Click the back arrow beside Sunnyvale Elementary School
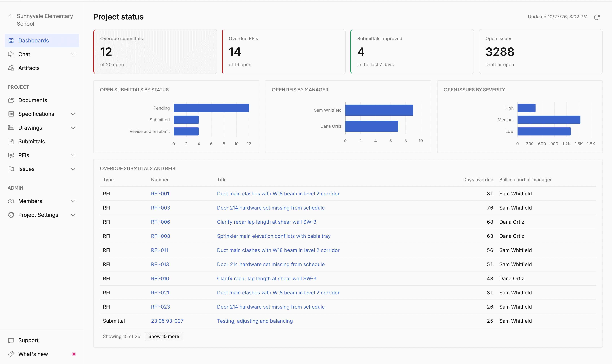Viewport: 612px width, 364px height. tap(11, 16)
